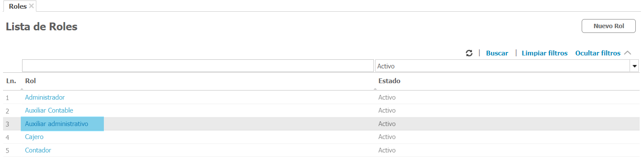Click the Buscar link

point(497,53)
